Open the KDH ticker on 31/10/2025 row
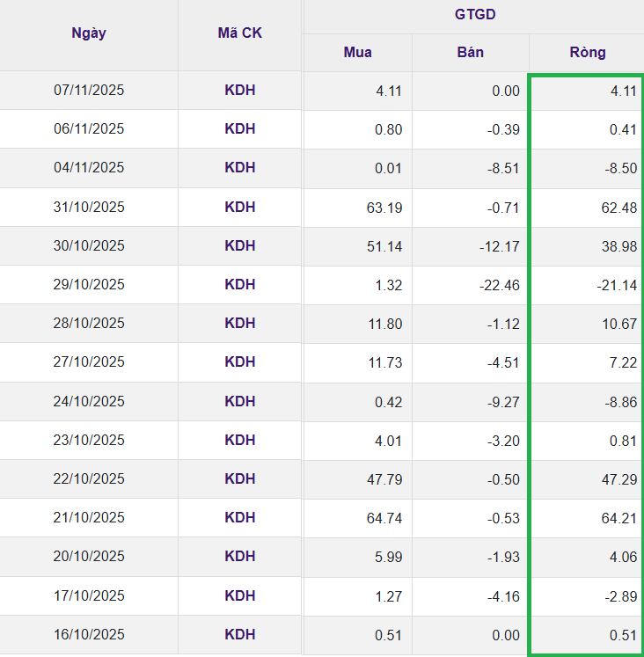Viewport: 644px width, 657px height. 239,207
